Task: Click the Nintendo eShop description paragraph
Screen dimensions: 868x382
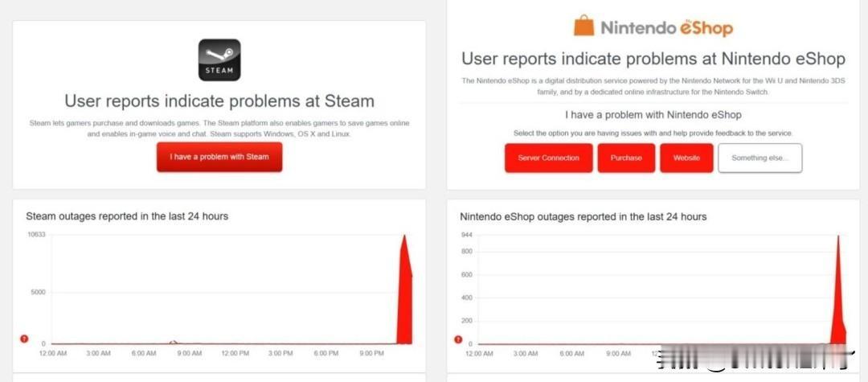Action: pyautogui.click(x=653, y=86)
